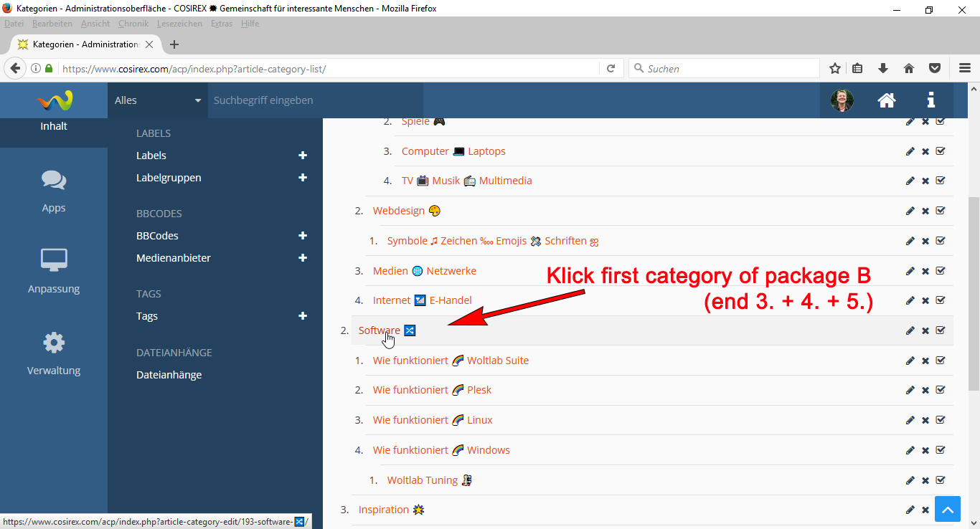Toggle the checkbox icon for Medien Netzwerke
The width and height of the screenshot is (980, 529).
(x=941, y=271)
